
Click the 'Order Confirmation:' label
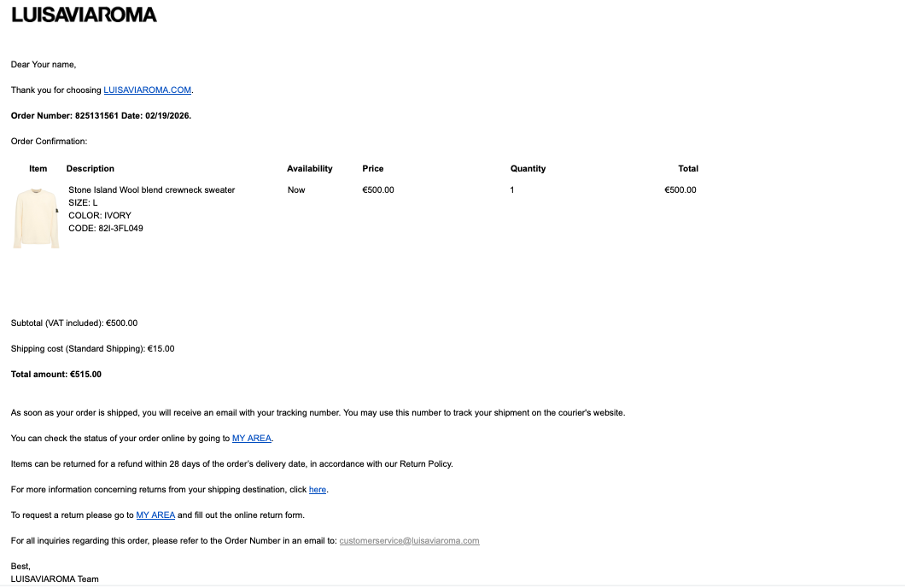point(49,142)
